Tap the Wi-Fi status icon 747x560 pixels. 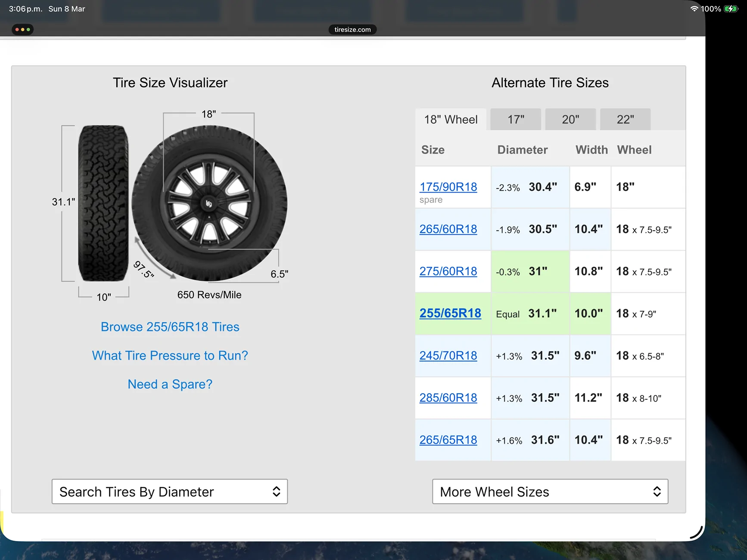pos(694,9)
